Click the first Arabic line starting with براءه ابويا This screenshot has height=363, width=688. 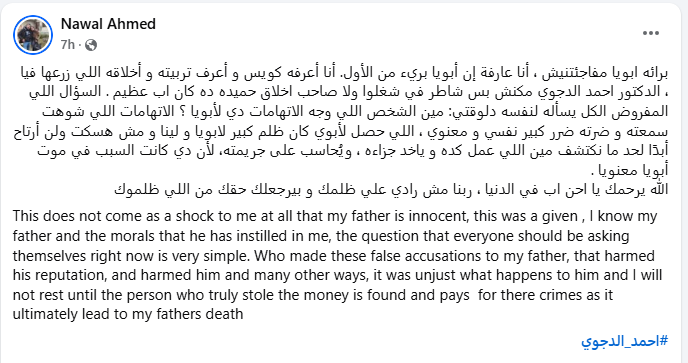pos(344,72)
